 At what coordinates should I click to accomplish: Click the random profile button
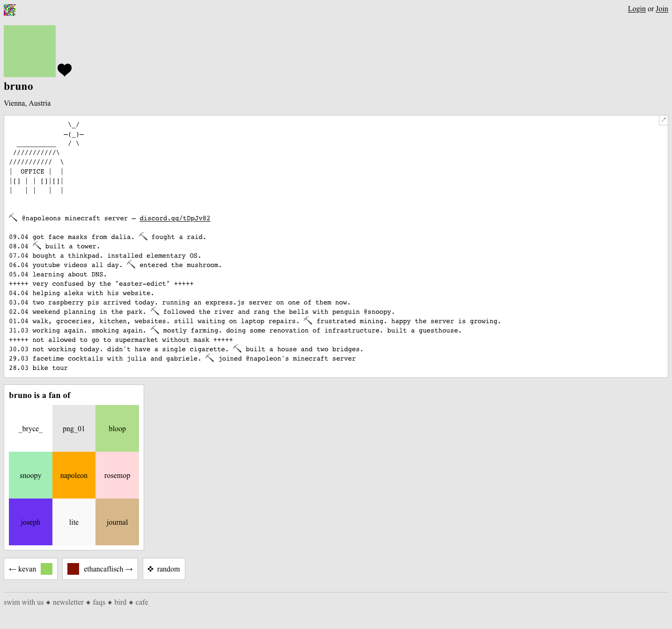point(164,569)
